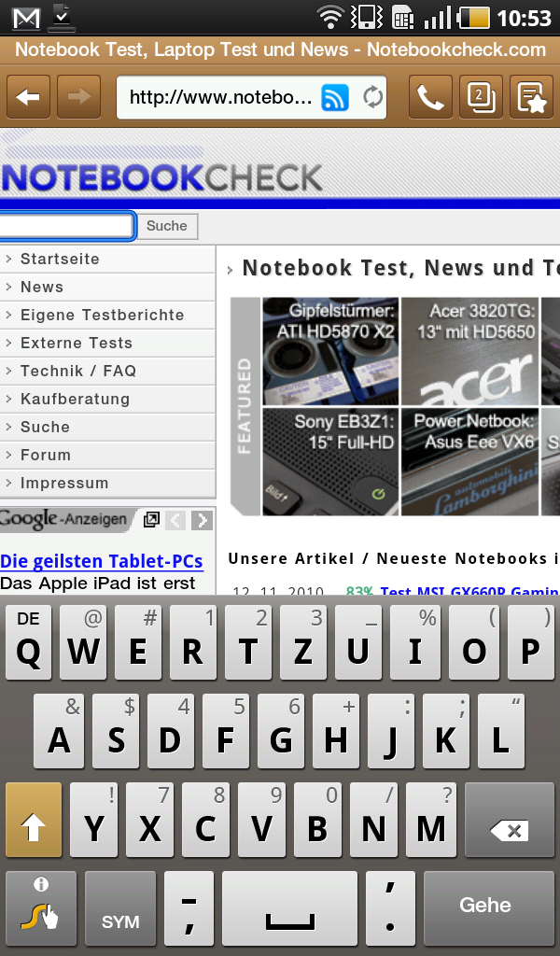The width and height of the screenshot is (560, 956).
Task: Open the Sony EB3Z1 featured thumbnail
Action: 331,461
